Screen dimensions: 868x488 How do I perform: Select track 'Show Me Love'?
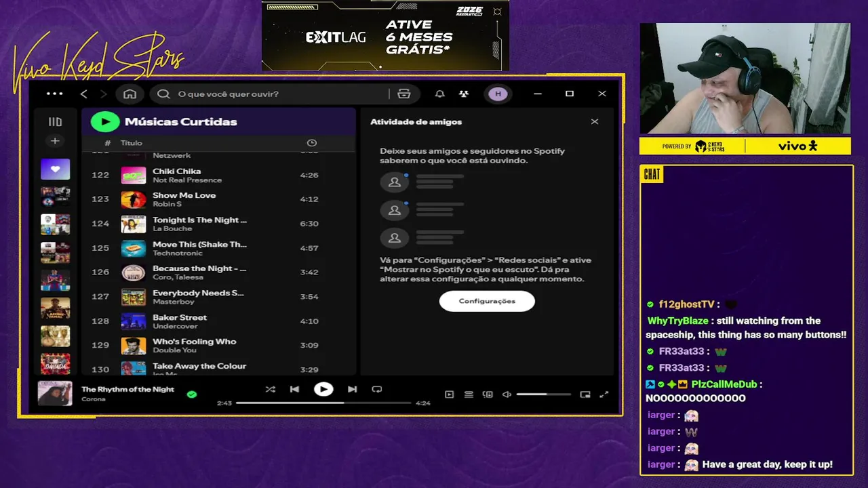pos(184,195)
